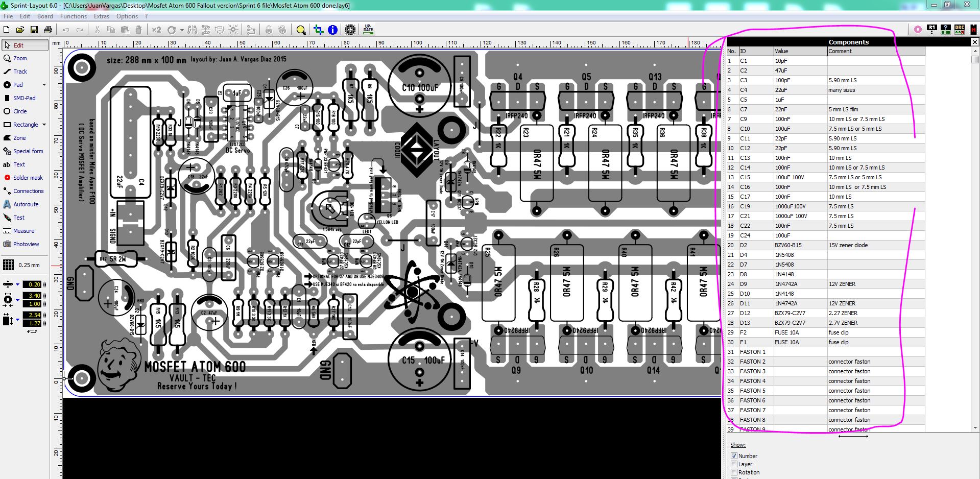Expand the Rectangle tool dropdown arrow
The height and width of the screenshot is (479, 980).
click(x=44, y=125)
